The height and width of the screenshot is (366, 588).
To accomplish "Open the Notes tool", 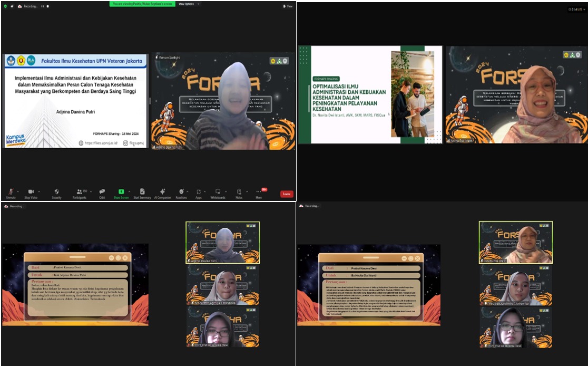I will (x=239, y=192).
